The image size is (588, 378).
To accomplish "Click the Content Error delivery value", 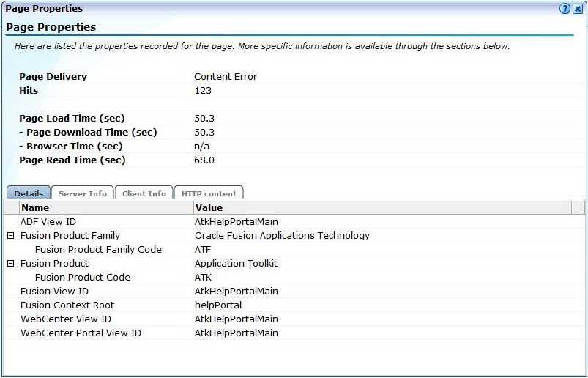I will (x=226, y=76).
